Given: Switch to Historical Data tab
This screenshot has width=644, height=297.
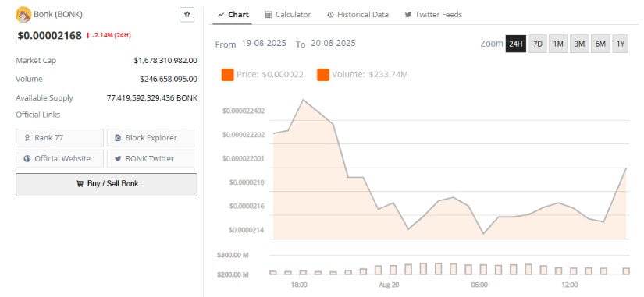Looking at the screenshot, I should [x=358, y=15].
